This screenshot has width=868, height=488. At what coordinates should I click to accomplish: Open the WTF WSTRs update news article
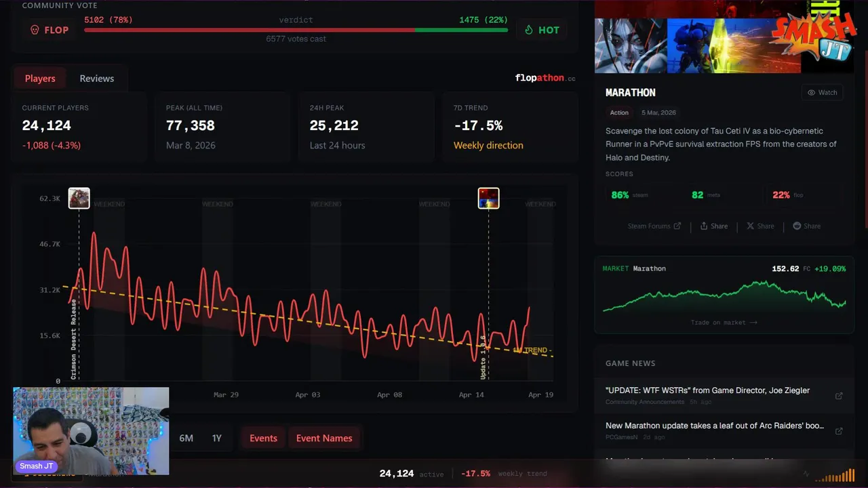click(707, 390)
